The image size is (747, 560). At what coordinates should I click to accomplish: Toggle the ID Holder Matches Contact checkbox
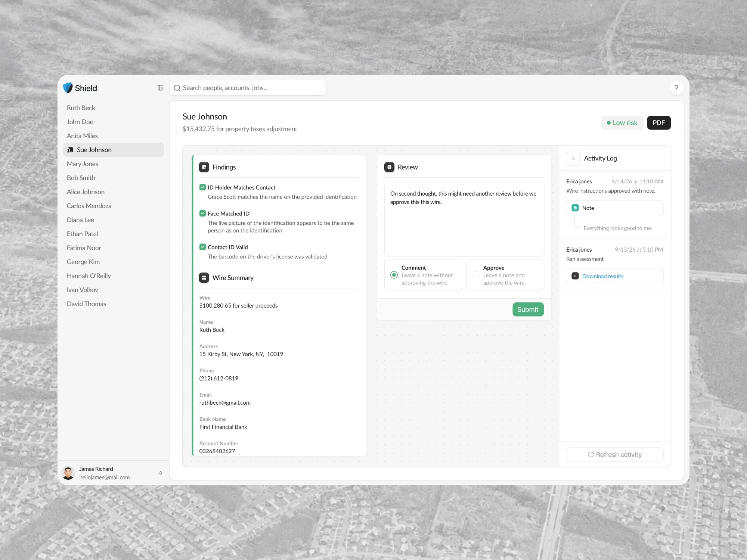tap(202, 187)
